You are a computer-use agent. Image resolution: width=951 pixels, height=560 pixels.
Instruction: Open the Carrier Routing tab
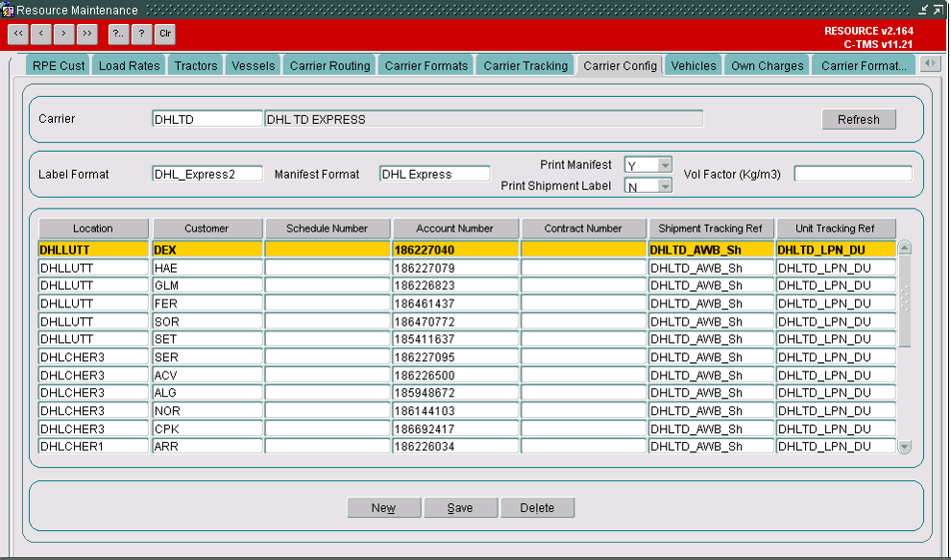(x=329, y=65)
